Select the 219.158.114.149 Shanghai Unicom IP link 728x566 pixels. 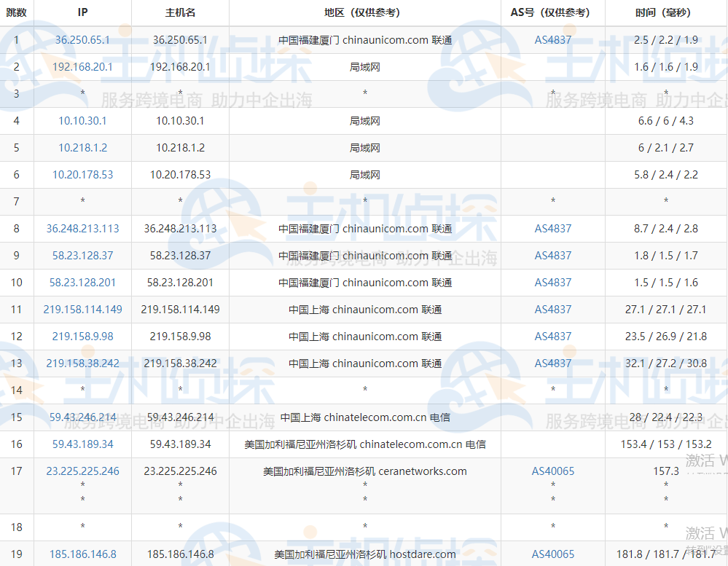82,309
